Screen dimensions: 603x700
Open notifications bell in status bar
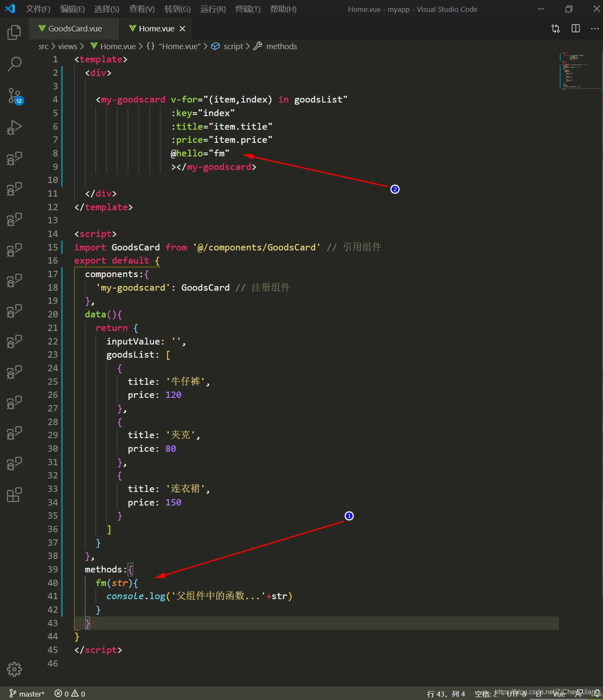597,694
